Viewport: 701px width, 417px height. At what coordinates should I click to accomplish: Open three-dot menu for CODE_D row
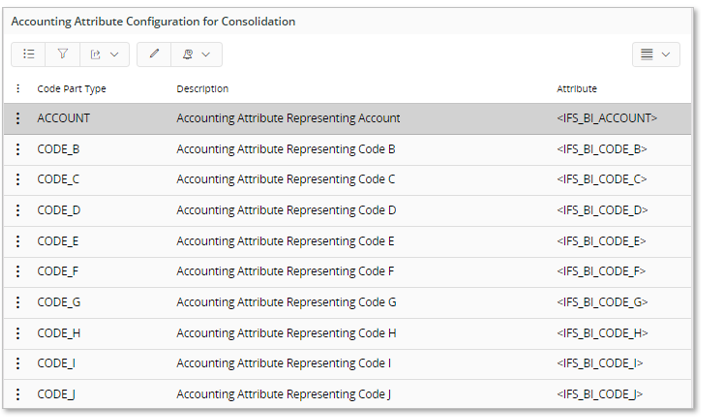pyautogui.click(x=18, y=210)
